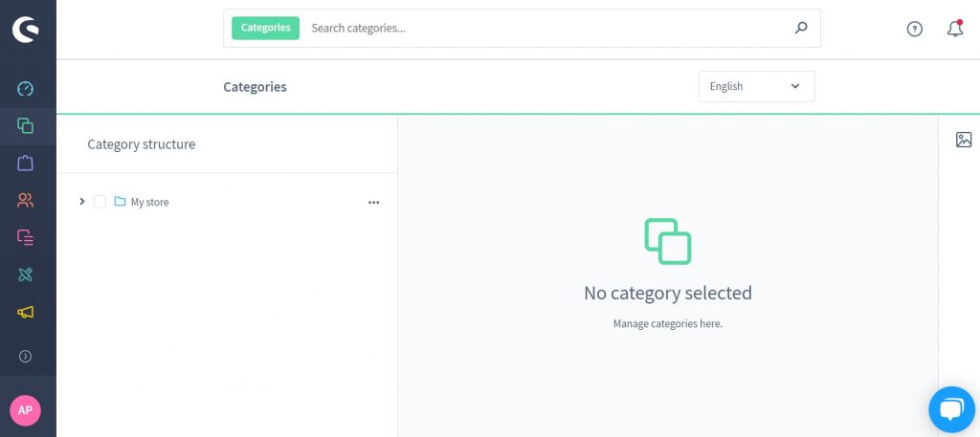Image resolution: width=980 pixels, height=437 pixels.
Task: Open the Orders shopping bag icon
Action: 25,163
